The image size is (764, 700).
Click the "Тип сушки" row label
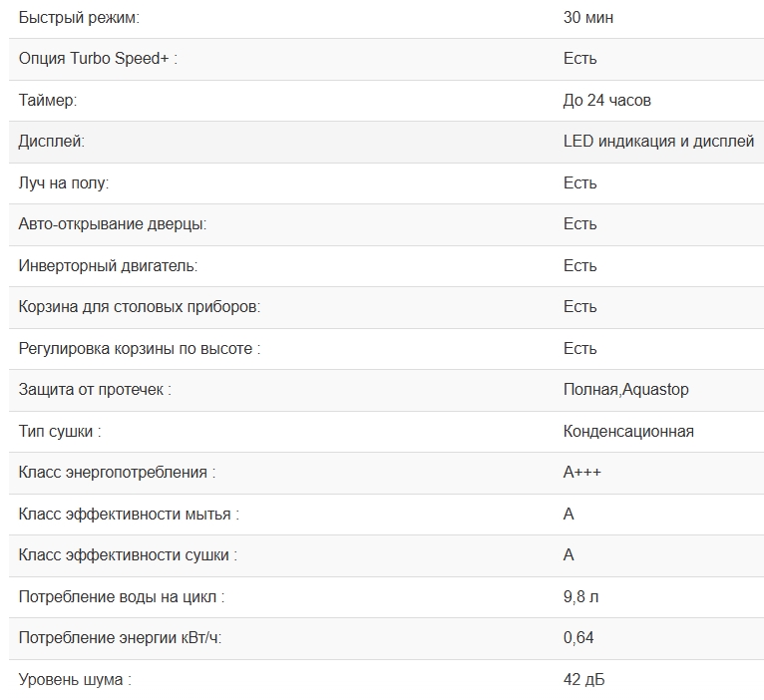(x=60, y=432)
